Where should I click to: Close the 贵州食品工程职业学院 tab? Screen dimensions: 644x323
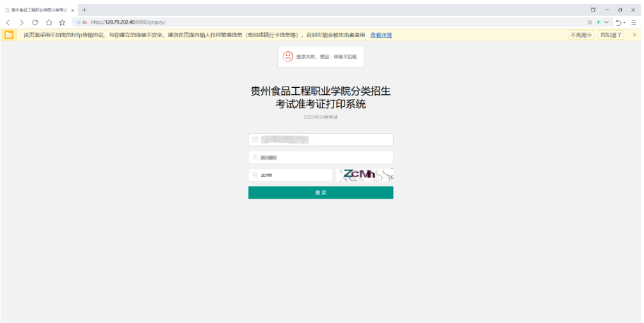73,10
